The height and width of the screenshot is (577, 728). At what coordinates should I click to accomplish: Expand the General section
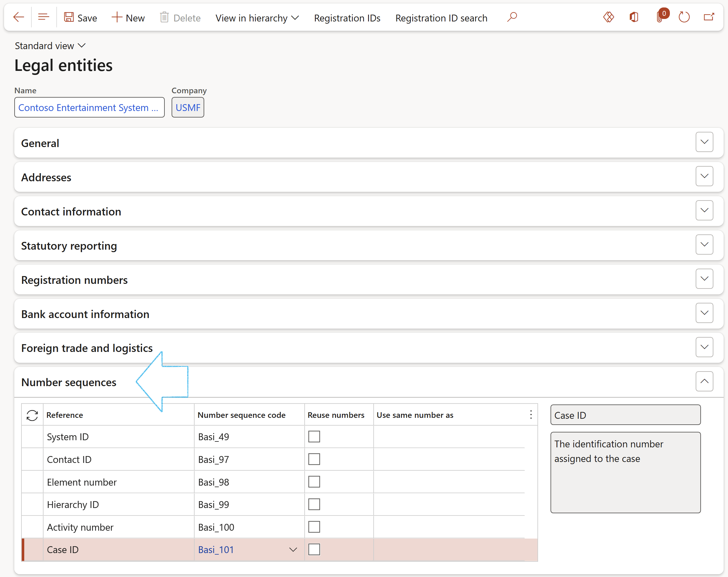[x=704, y=142]
